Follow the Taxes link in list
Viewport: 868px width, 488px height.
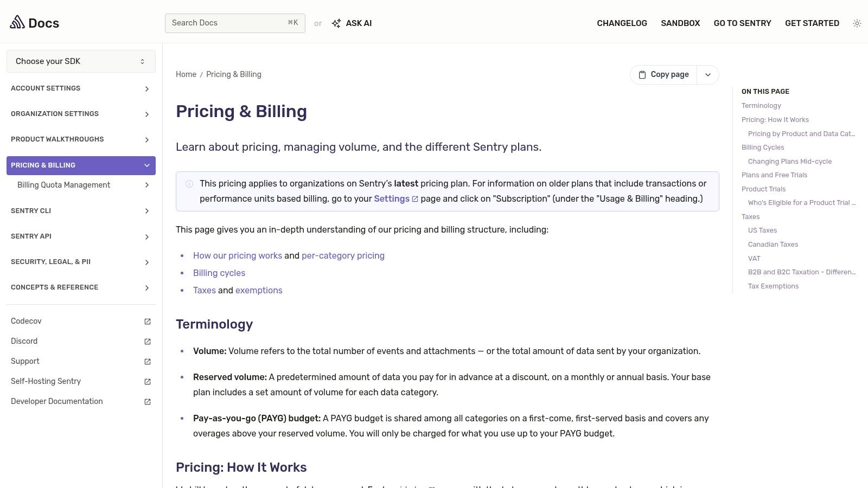(x=205, y=291)
